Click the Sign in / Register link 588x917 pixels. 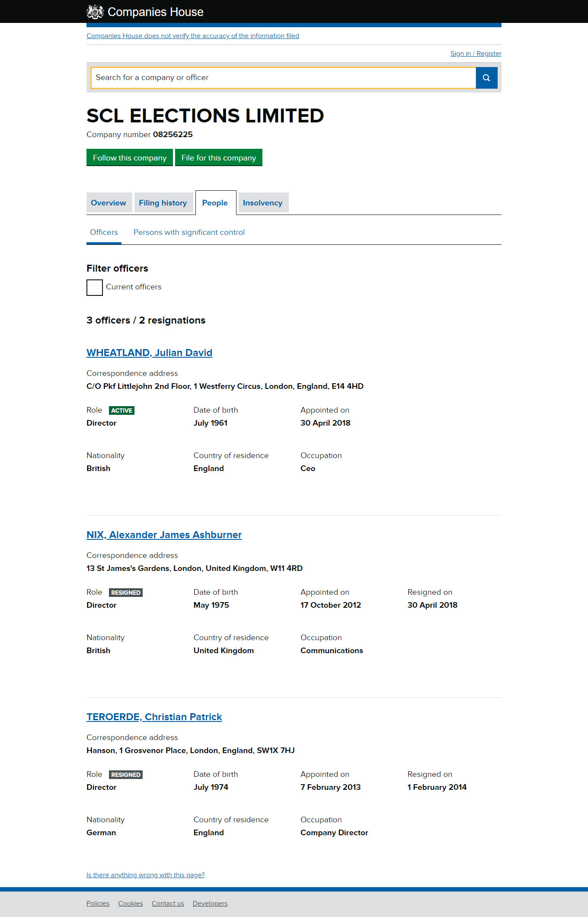tap(476, 54)
